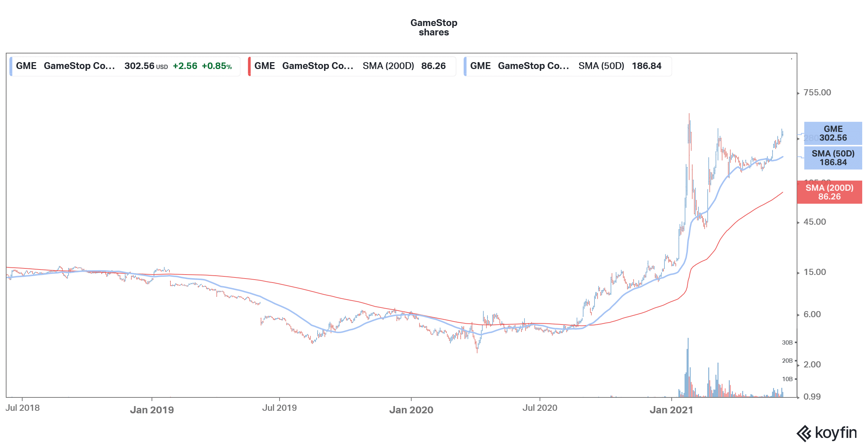This screenshot has width=868, height=448.
Task: Click the SMA (50D) legend box
Action: (x=567, y=66)
